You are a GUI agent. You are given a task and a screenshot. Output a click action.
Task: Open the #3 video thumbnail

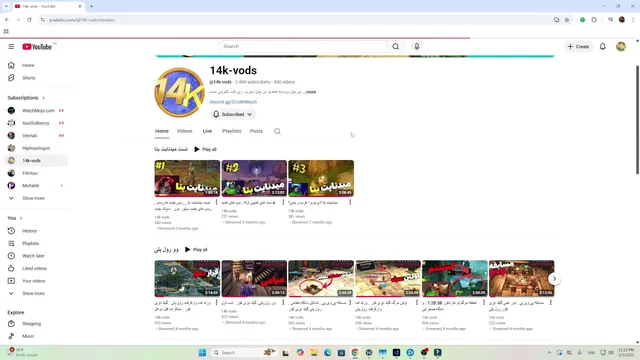pos(321,178)
